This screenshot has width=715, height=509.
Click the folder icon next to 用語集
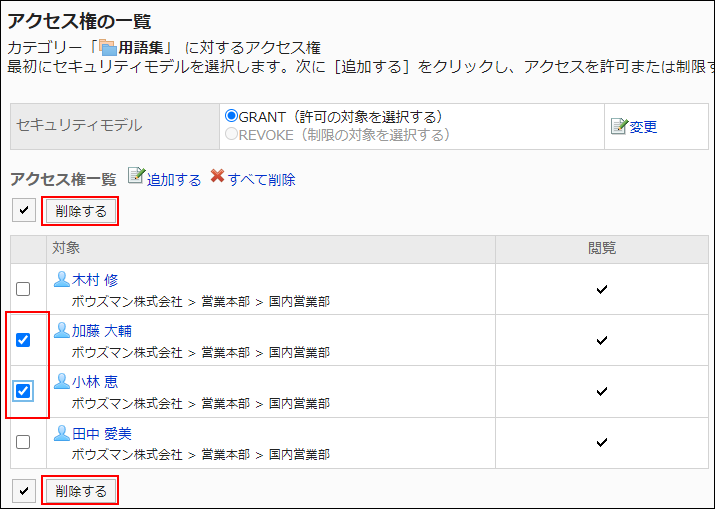(x=108, y=48)
